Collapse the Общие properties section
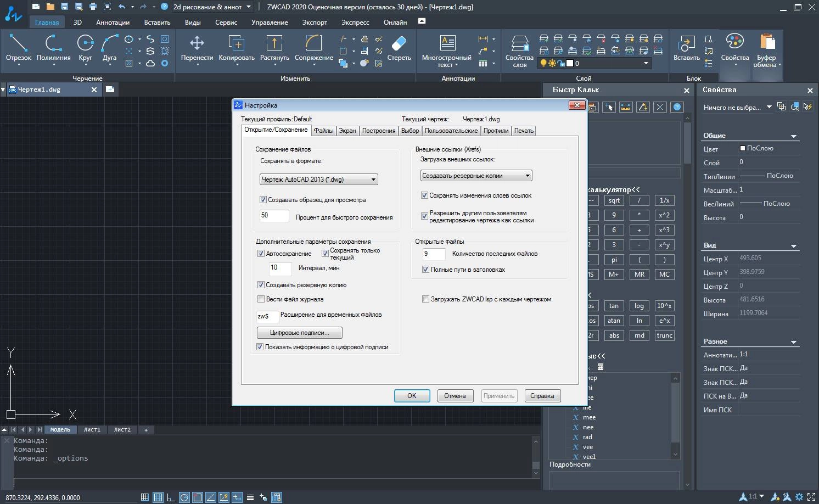Image resolution: width=819 pixels, height=504 pixels. [793, 136]
